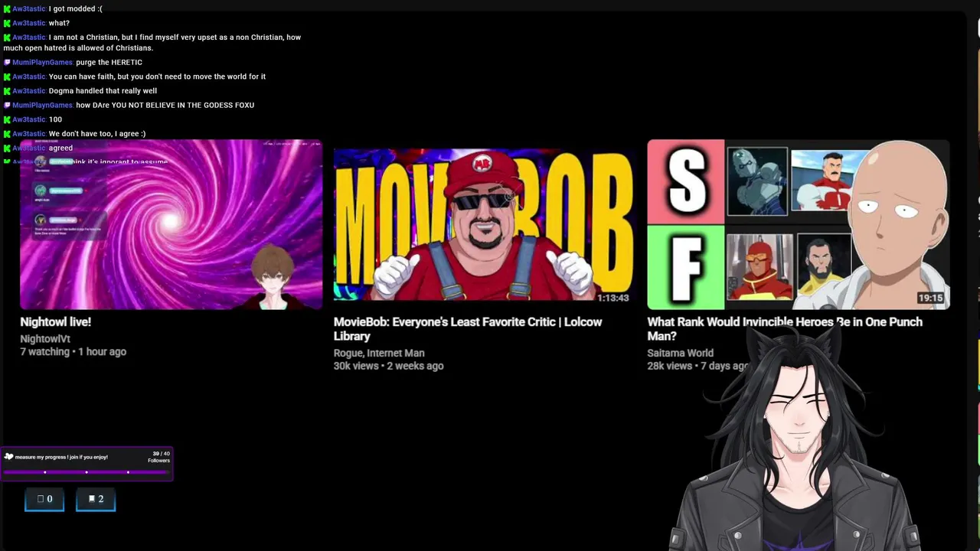
Task: Click the "39 / 40 Followers" count
Action: tap(159, 457)
